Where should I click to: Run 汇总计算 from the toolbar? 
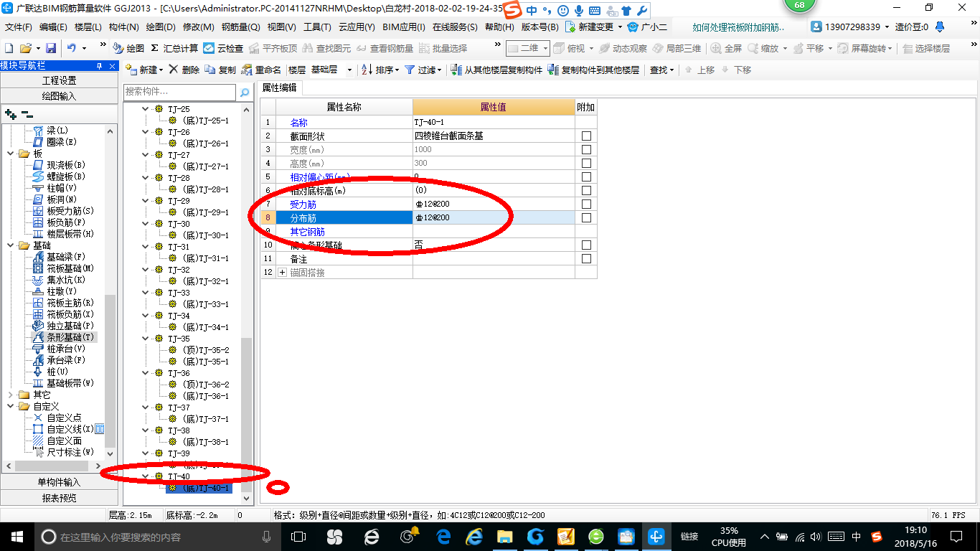point(174,48)
